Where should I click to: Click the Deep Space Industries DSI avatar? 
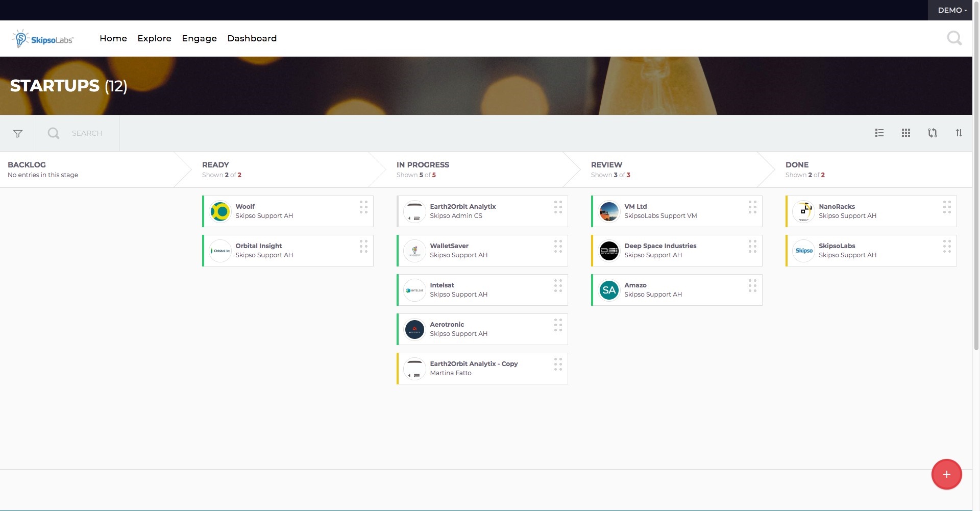point(609,251)
